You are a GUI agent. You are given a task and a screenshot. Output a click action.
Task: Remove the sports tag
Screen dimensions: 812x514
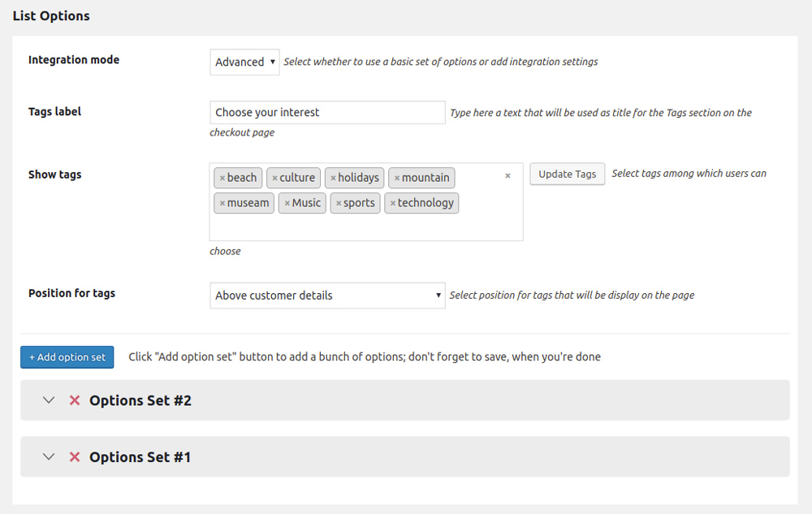339,203
